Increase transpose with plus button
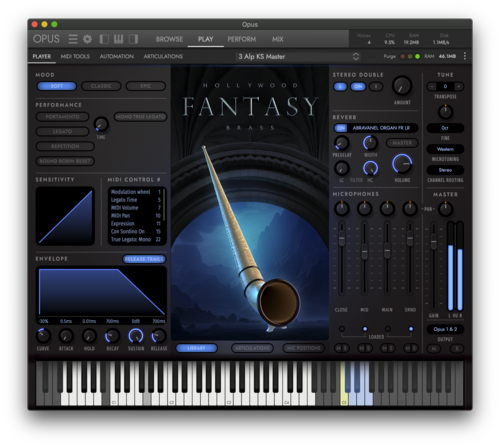This screenshot has height=447, width=500. (459, 86)
